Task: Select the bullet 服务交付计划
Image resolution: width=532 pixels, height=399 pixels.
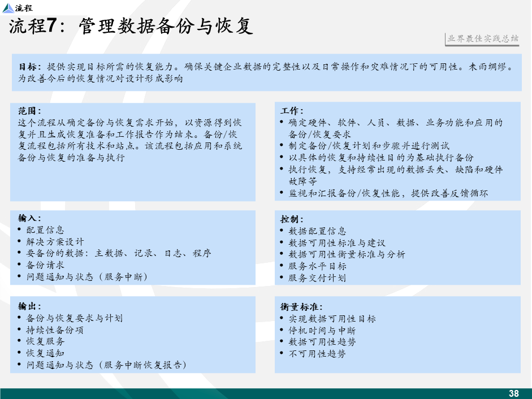Action: coord(317,278)
